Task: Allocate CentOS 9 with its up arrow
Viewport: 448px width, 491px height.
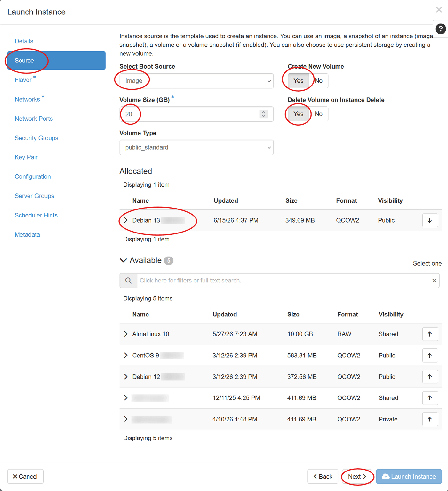Action: click(430, 355)
